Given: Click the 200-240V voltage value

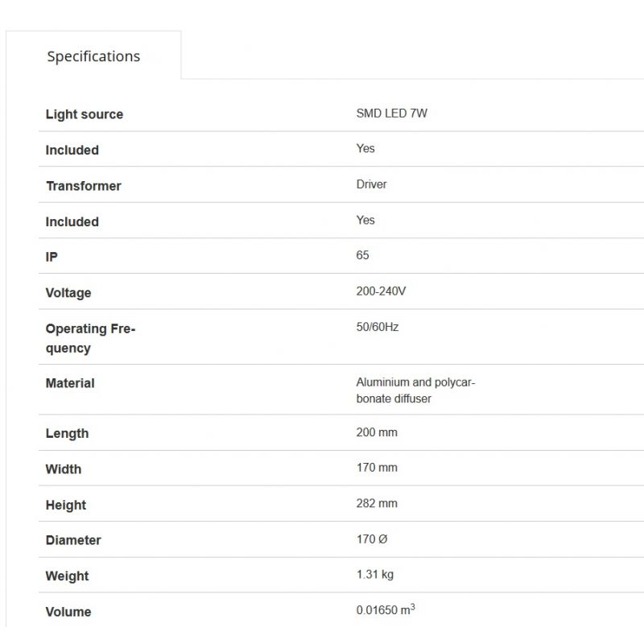Looking at the screenshot, I should [381, 291].
